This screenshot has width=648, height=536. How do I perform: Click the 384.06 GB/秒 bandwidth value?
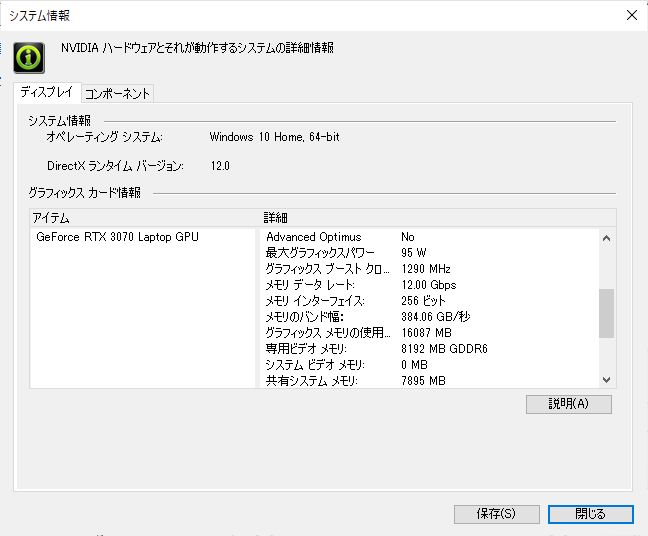(x=436, y=317)
